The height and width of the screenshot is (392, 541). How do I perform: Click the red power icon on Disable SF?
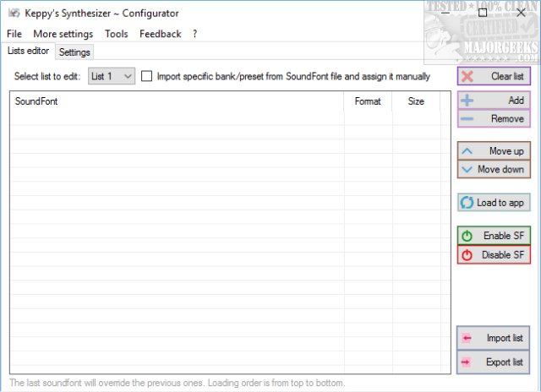[467, 255]
